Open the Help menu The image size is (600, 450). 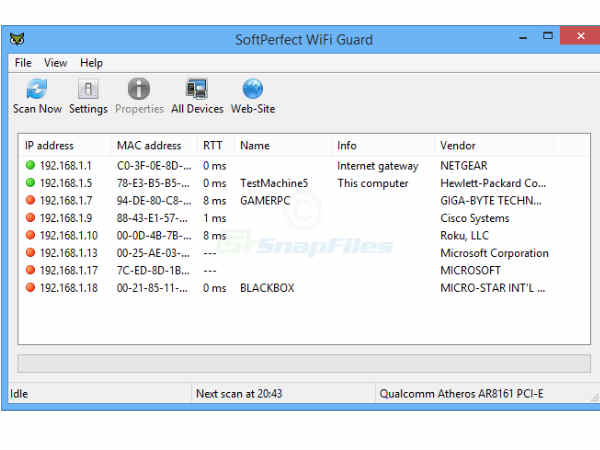coord(91,63)
